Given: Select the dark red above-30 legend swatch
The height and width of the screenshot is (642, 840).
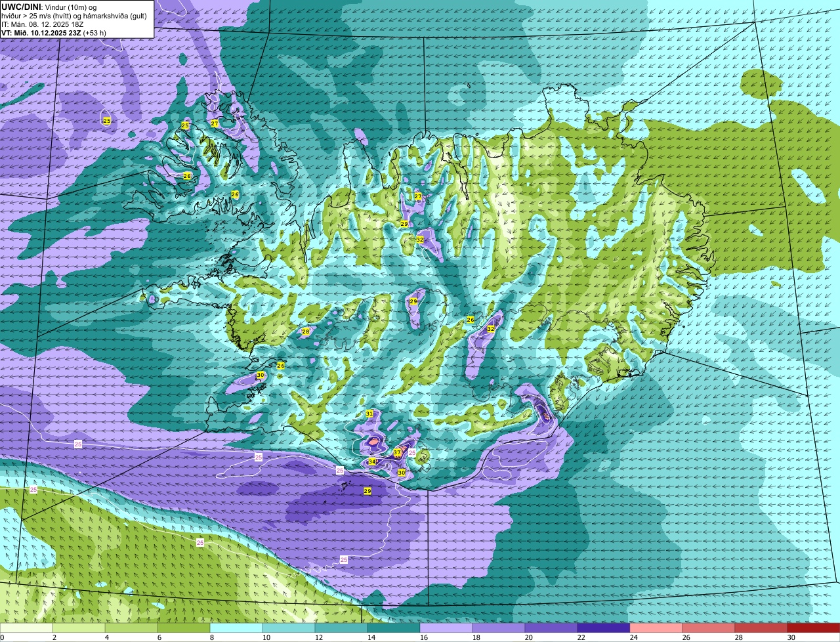Looking at the screenshot, I should 814,628.
